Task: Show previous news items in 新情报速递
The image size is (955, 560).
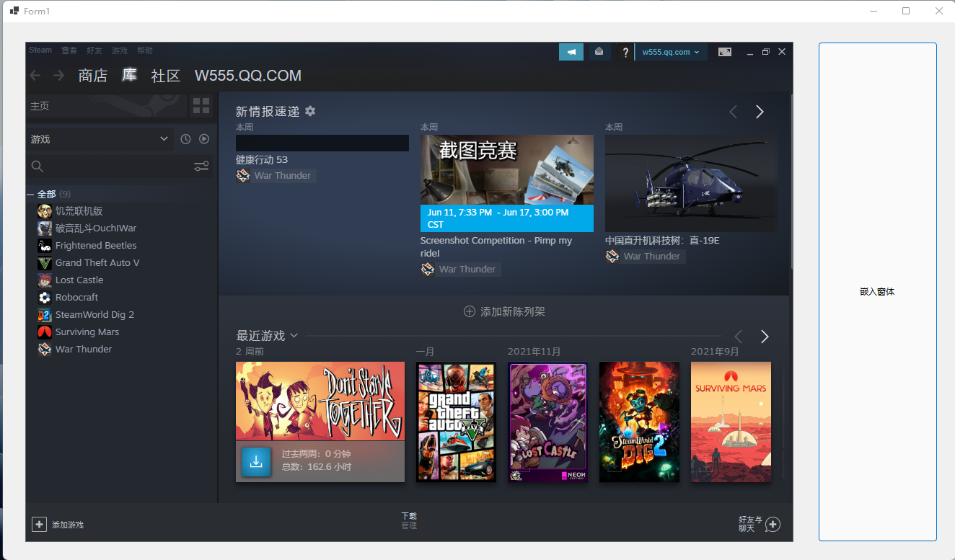Action: [x=734, y=112]
